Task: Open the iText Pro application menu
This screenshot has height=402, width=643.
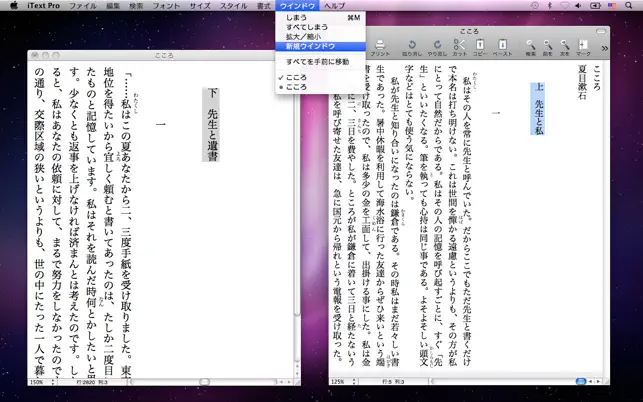Action: pos(43,6)
